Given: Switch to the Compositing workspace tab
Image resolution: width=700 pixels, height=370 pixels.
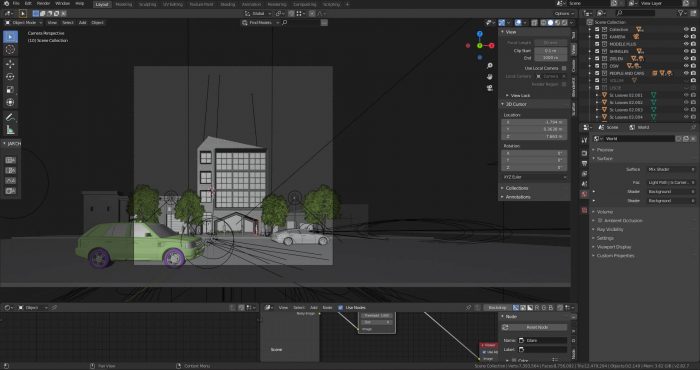Looking at the screenshot, I should pyautogui.click(x=304, y=4).
